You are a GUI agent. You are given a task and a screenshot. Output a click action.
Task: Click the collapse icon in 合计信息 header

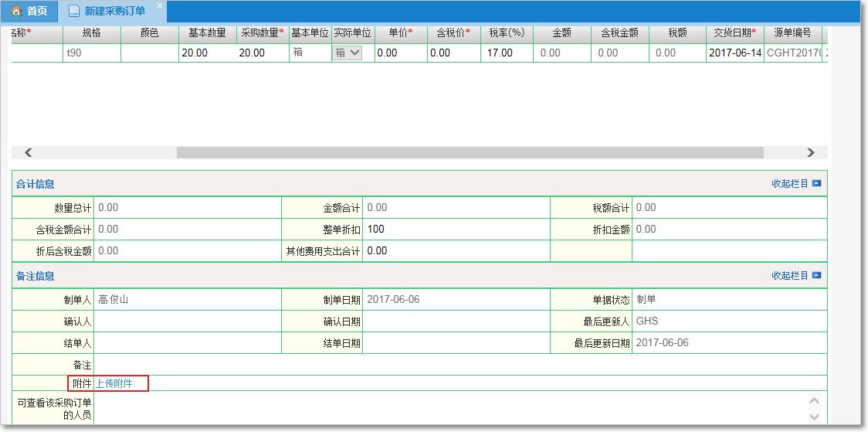[816, 184]
